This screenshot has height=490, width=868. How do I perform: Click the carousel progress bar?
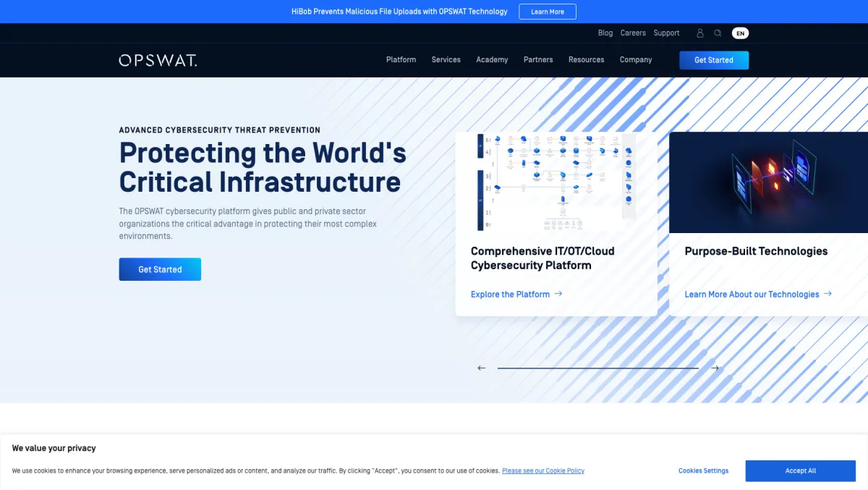[598, 368]
